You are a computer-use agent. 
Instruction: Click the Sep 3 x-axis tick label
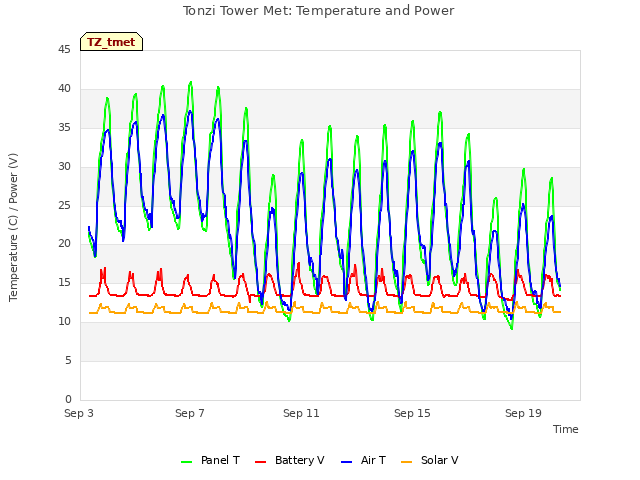[x=79, y=413]
